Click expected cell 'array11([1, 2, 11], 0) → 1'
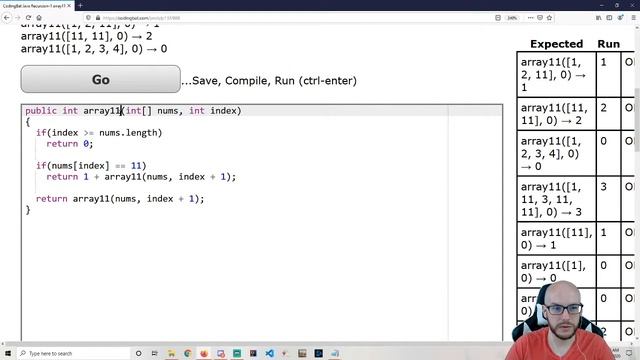The width and height of the screenshot is (640, 360). pos(556,75)
